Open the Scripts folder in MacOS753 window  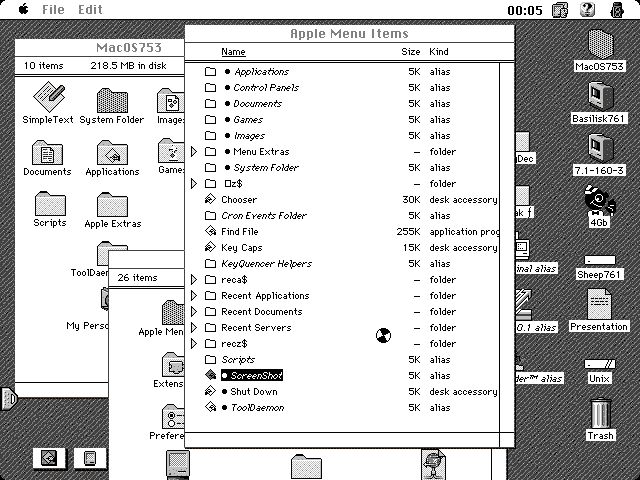point(49,206)
